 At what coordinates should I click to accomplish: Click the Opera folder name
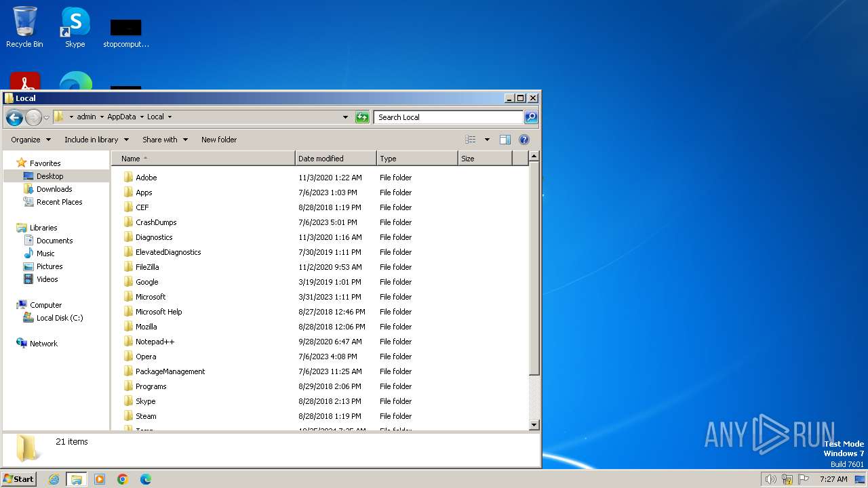[146, 357]
